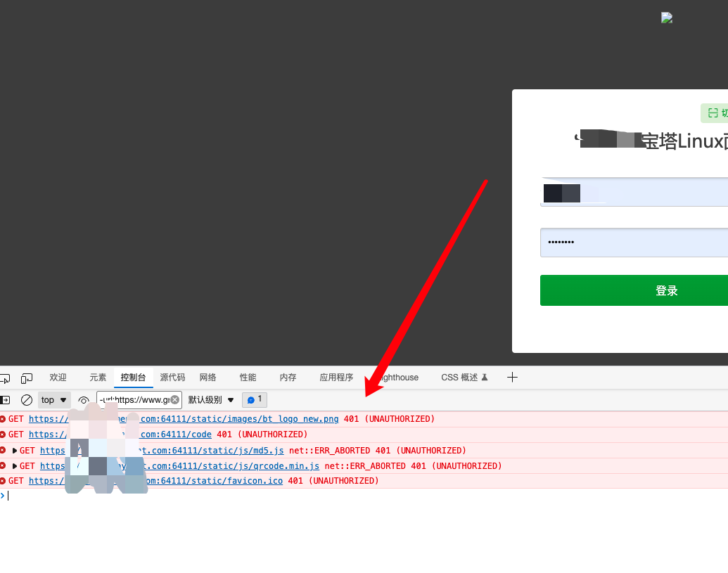Open the :64111/code request link
The width and height of the screenshot is (728, 573).
tap(120, 434)
